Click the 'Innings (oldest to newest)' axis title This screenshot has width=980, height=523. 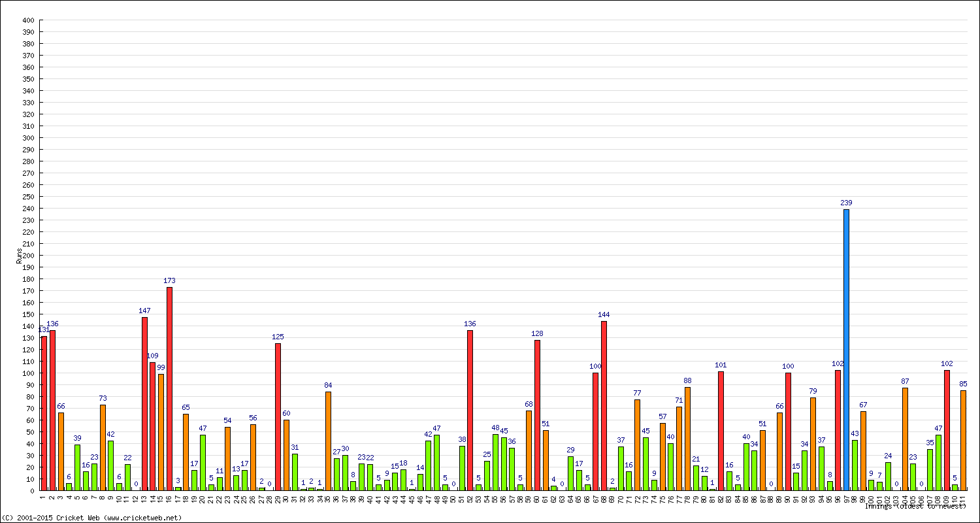pos(915,506)
